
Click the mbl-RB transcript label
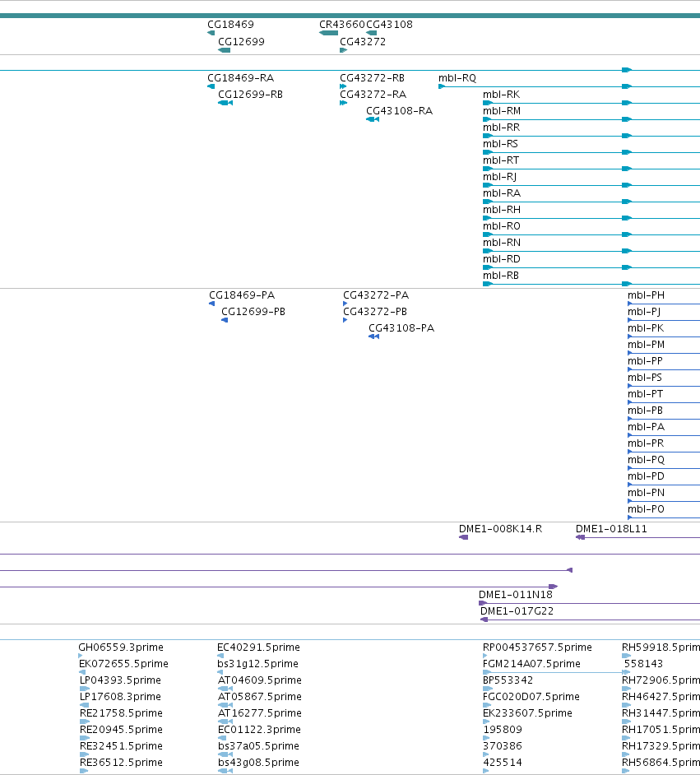pos(501,276)
